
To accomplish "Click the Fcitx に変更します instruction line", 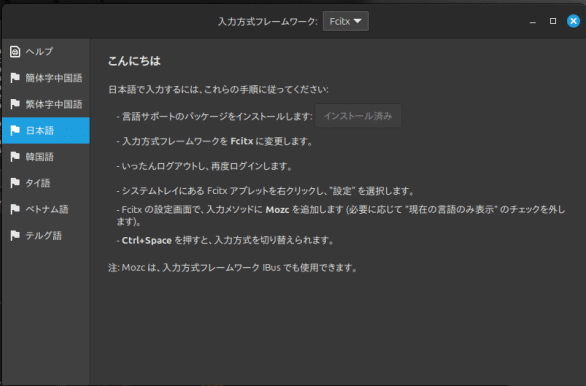I will pyautogui.click(x=215, y=141).
